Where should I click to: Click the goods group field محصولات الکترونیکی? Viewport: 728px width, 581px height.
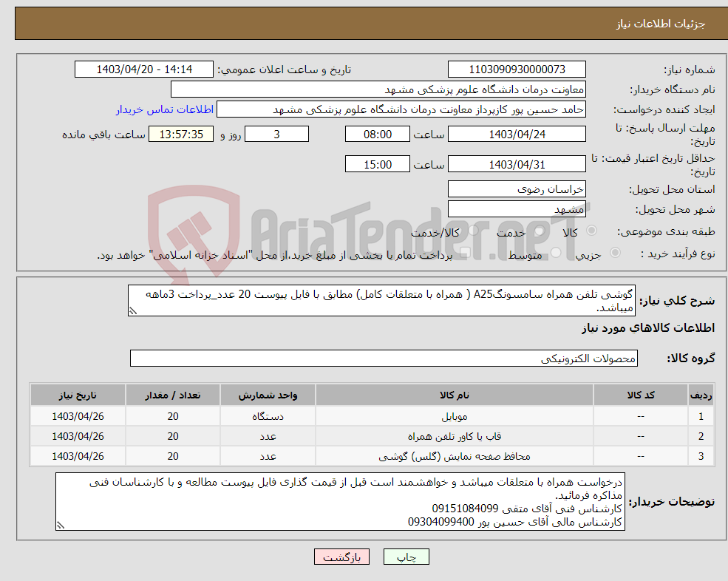[384, 358]
